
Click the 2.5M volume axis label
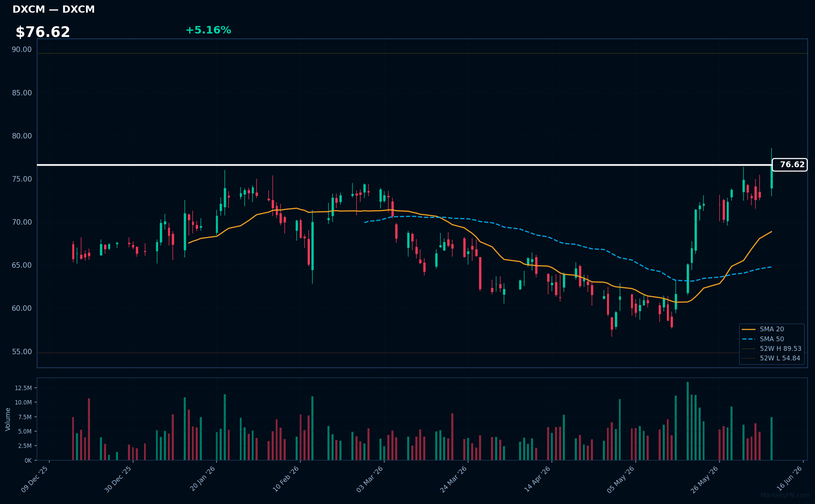coord(25,446)
